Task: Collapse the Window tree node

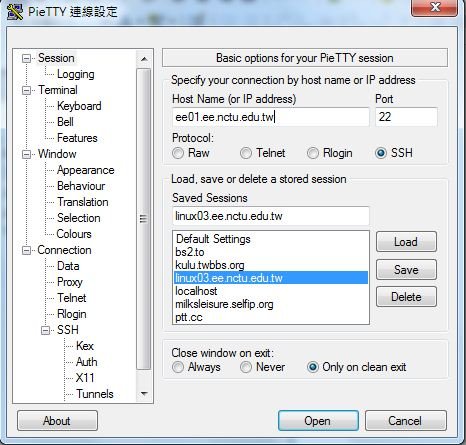Action: [x=26, y=154]
